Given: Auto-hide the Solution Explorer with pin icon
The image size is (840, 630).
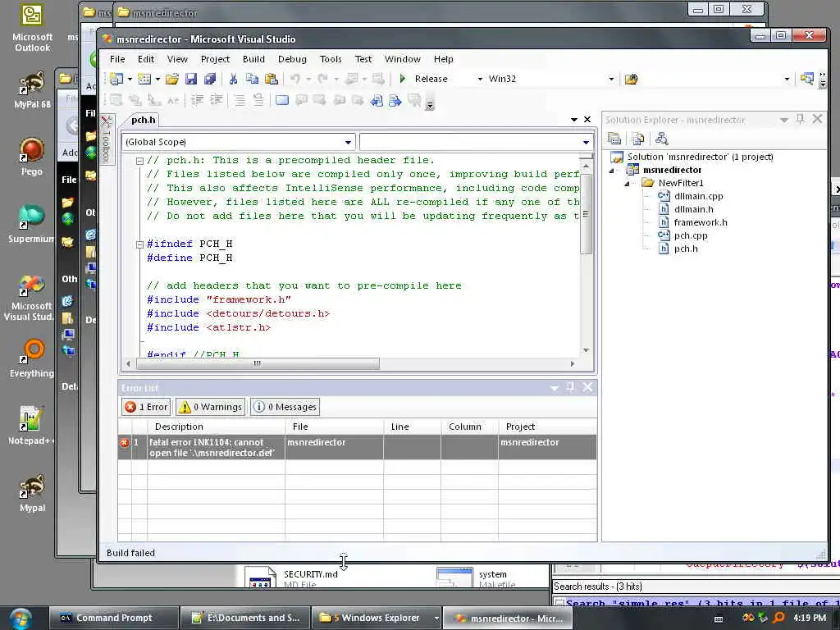Looking at the screenshot, I should click(x=801, y=119).
